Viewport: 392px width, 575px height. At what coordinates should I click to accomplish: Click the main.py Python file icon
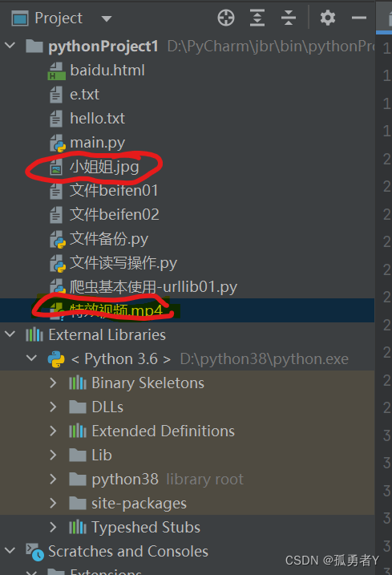tap(57, 143)
